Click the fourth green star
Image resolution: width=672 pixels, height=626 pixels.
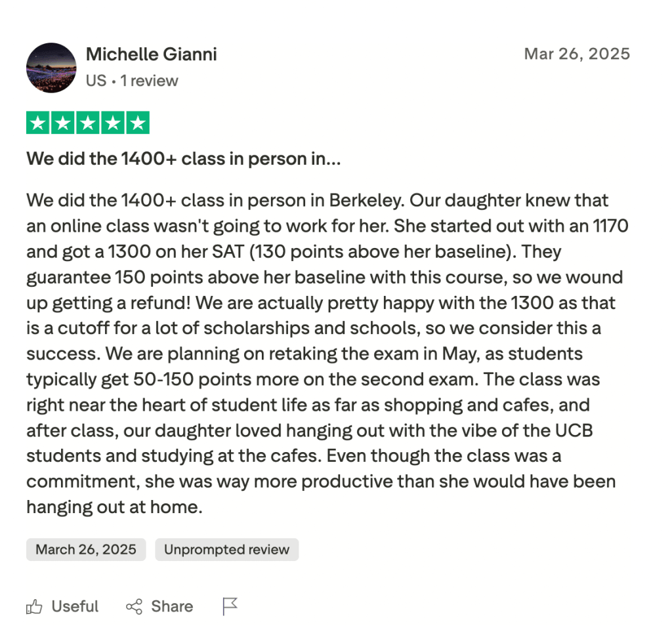pyautogui.click(x=114, y=122)
